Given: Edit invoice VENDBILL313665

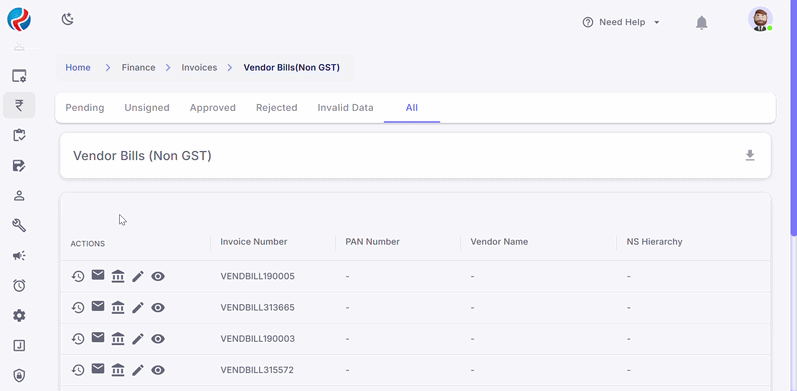Looking at the screenshot, I should click(x=138, y=308).
